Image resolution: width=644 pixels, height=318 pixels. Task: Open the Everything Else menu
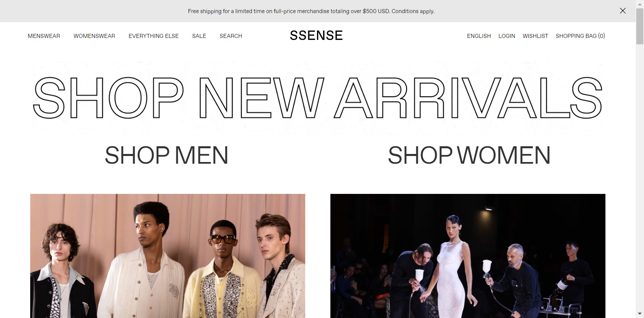point(154,36)
